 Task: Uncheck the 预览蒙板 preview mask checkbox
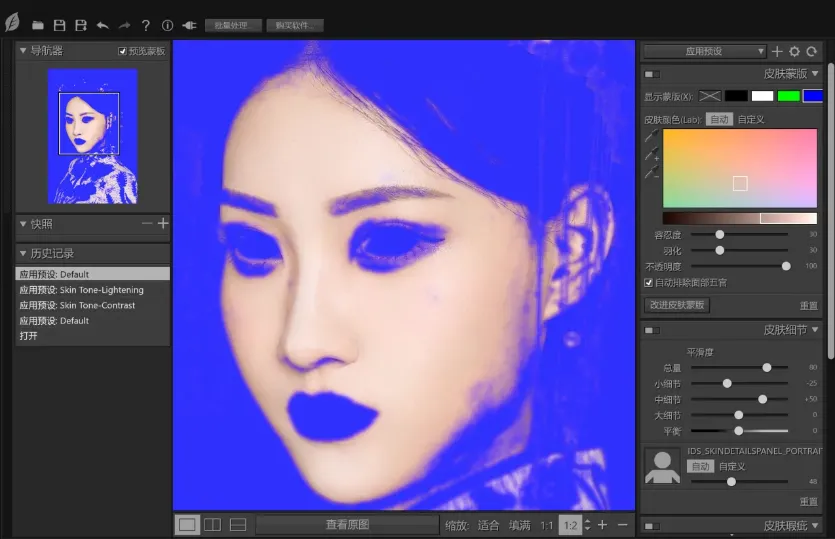click(x=122, y=51)
